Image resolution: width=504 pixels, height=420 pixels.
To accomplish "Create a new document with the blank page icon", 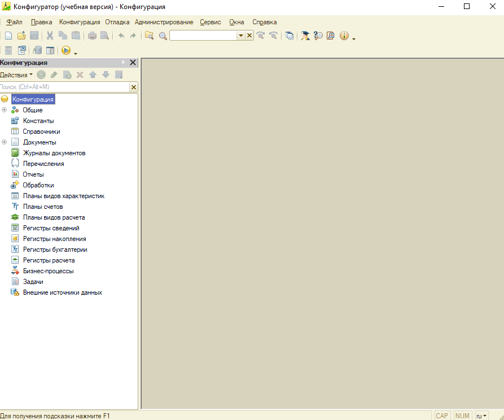I will click(x=8, y=36).
